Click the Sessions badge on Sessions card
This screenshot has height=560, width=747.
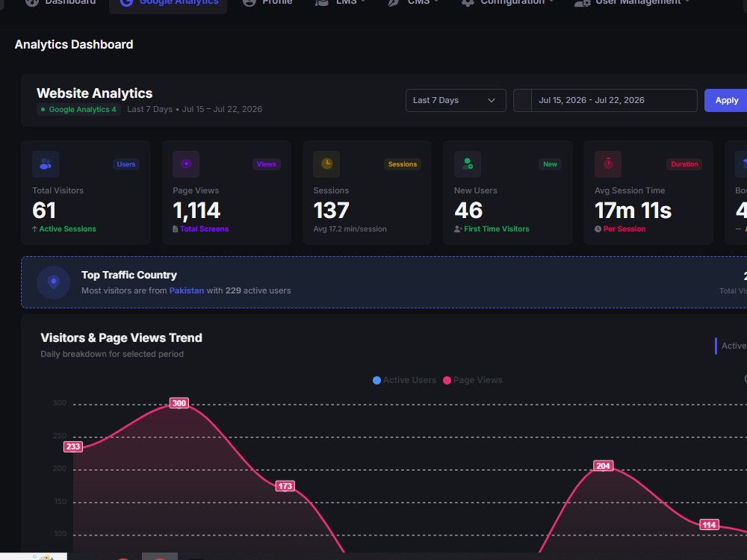tap(402, 164)
